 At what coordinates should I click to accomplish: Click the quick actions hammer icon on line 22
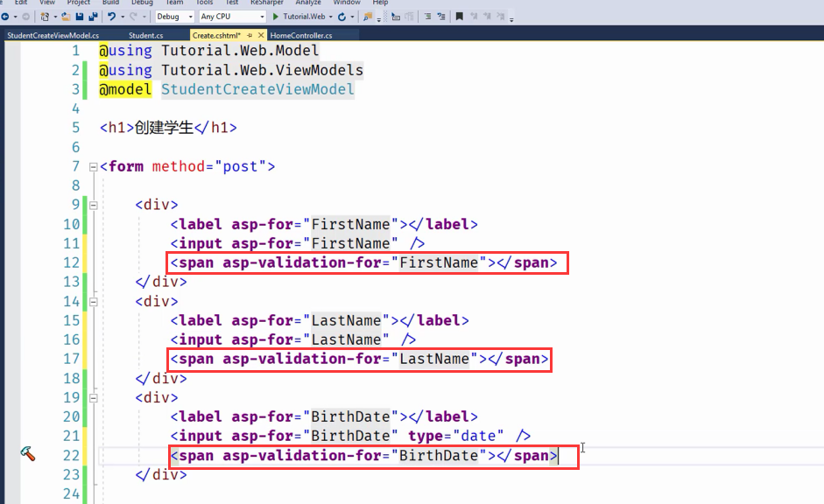pos(28,453)
